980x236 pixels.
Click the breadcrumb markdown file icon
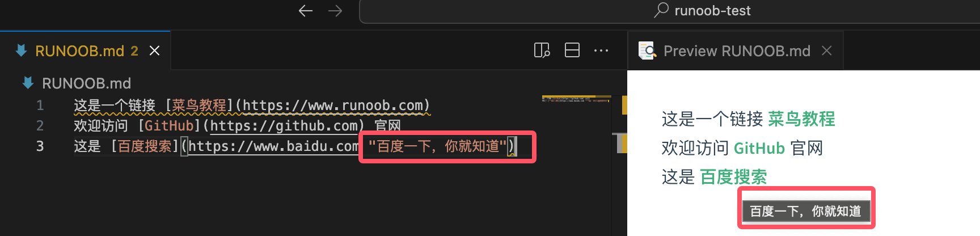click(28, 83)
